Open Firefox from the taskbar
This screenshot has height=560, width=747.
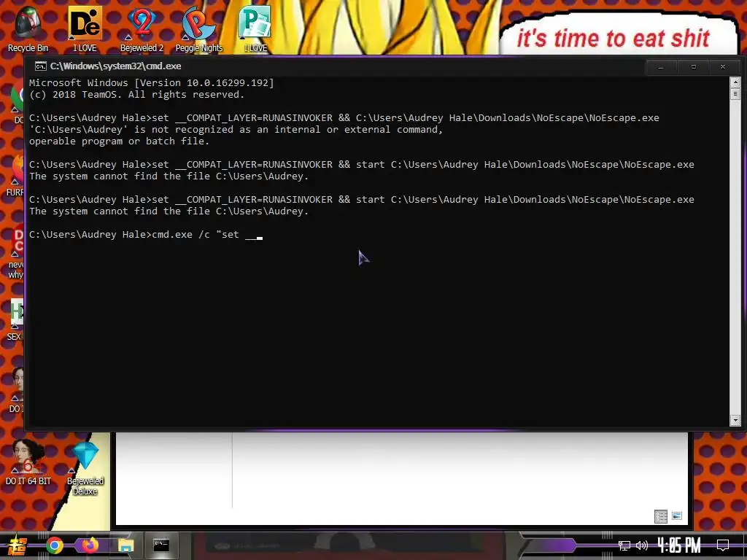coord(90,545)
